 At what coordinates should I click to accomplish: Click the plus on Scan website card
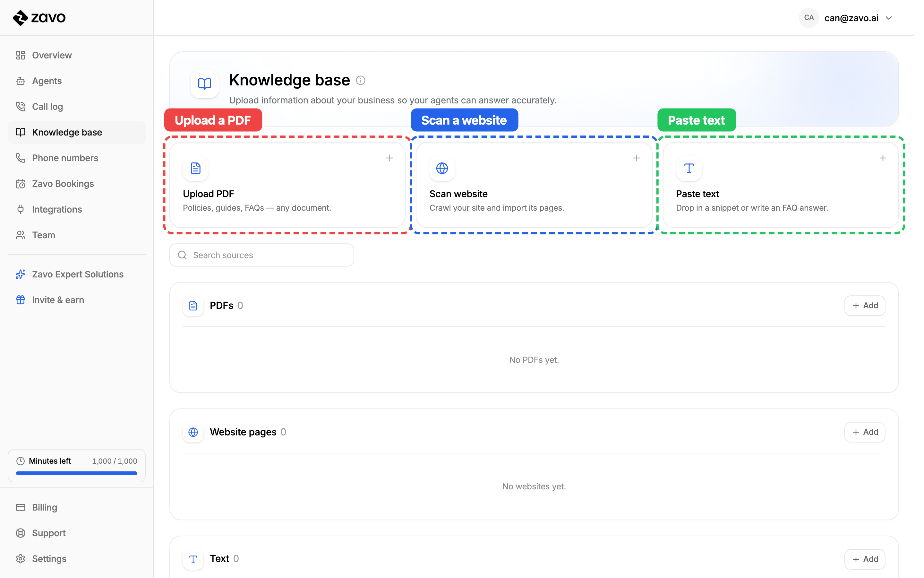pos(636,158)
